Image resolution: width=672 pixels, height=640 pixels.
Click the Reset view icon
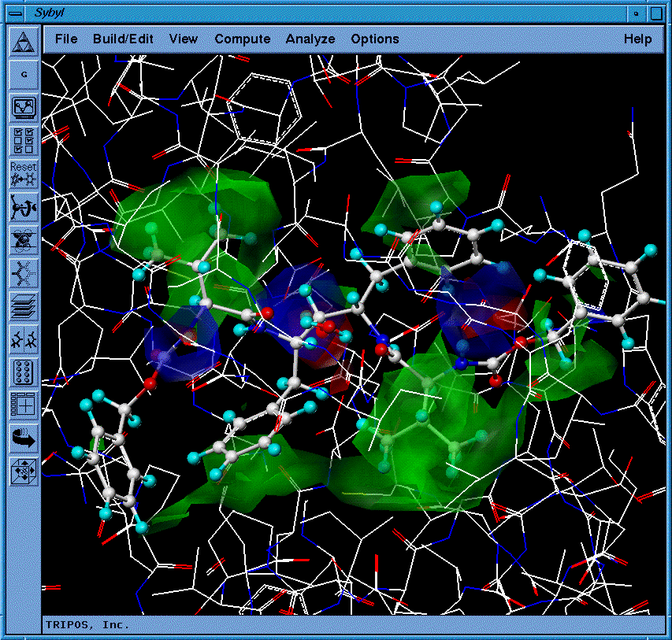tap(24, 174)
